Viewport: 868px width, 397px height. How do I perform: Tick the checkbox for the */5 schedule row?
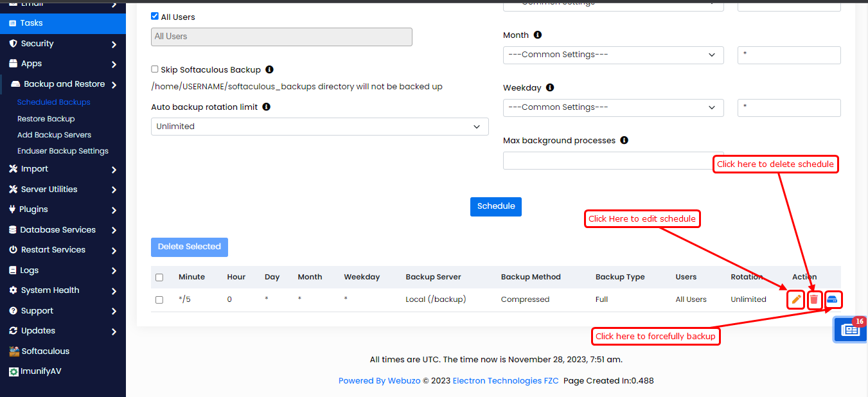point(159,299)
